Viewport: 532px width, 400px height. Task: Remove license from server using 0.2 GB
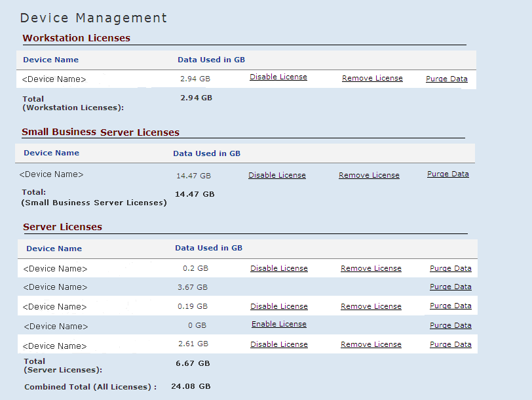(371, 268)
